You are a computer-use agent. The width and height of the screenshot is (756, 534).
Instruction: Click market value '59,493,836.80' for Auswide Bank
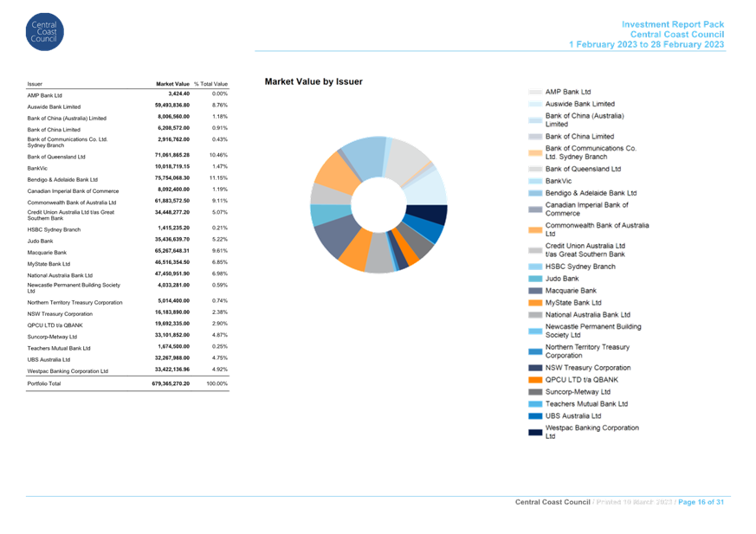172,105
